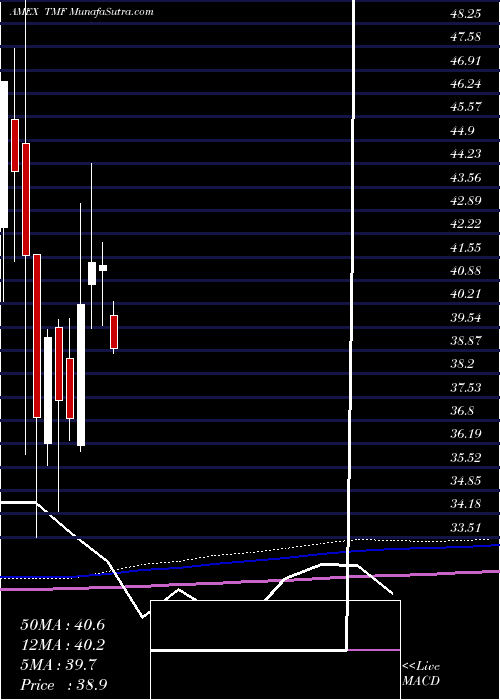Click the 41.55 price axis label
Image resolution: width=500 pixels, height=700 pixels.
[465, 246]
